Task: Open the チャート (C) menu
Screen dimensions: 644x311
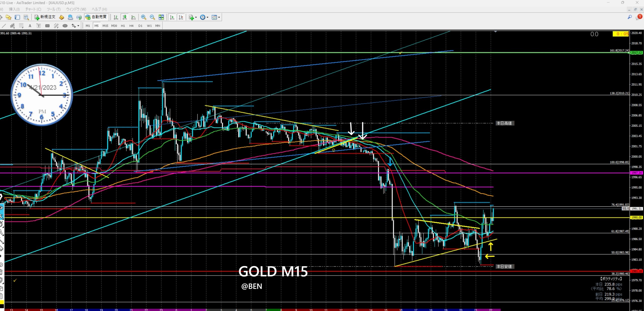Action: click(33, 9)
